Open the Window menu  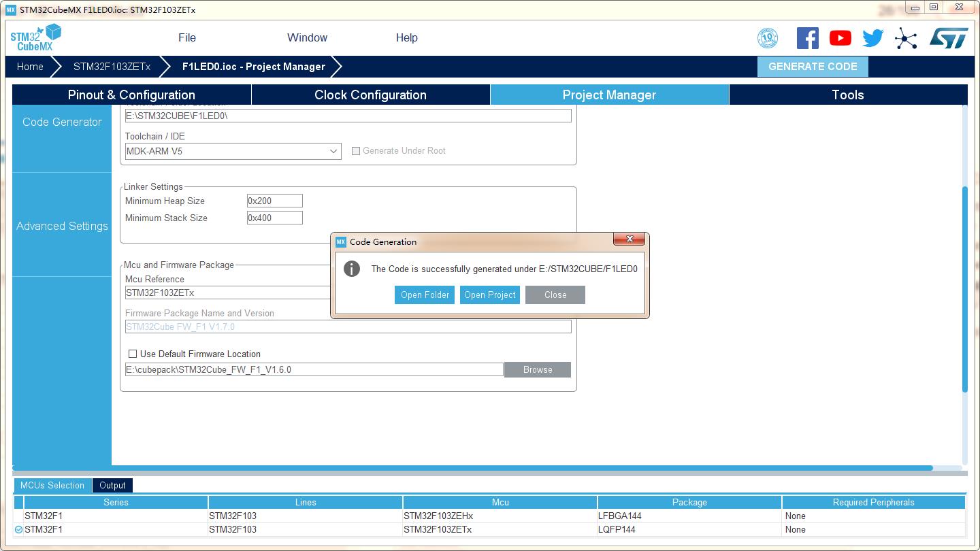click(307, 37)
